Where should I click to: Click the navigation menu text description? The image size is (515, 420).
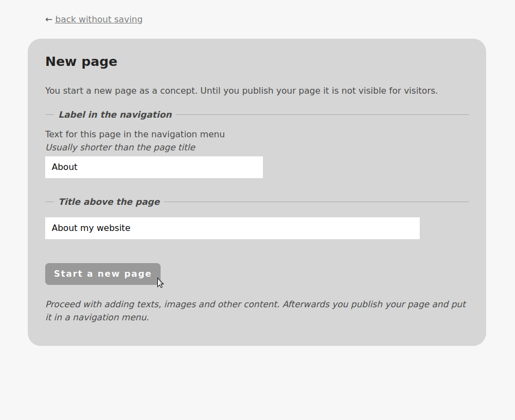134,135
